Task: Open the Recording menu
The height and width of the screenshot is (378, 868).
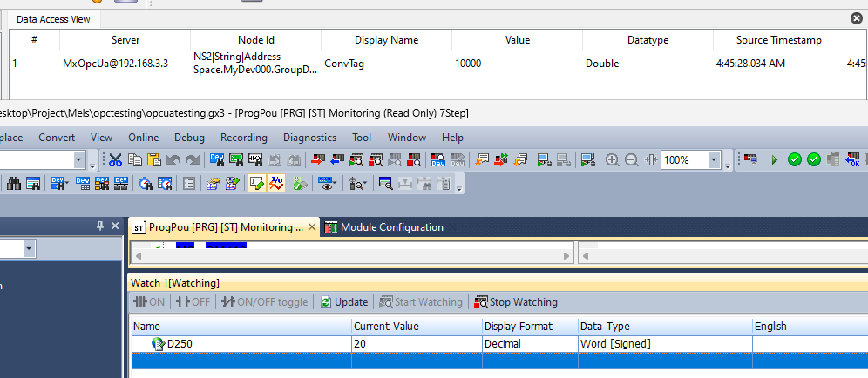Action: coord(243,138)
